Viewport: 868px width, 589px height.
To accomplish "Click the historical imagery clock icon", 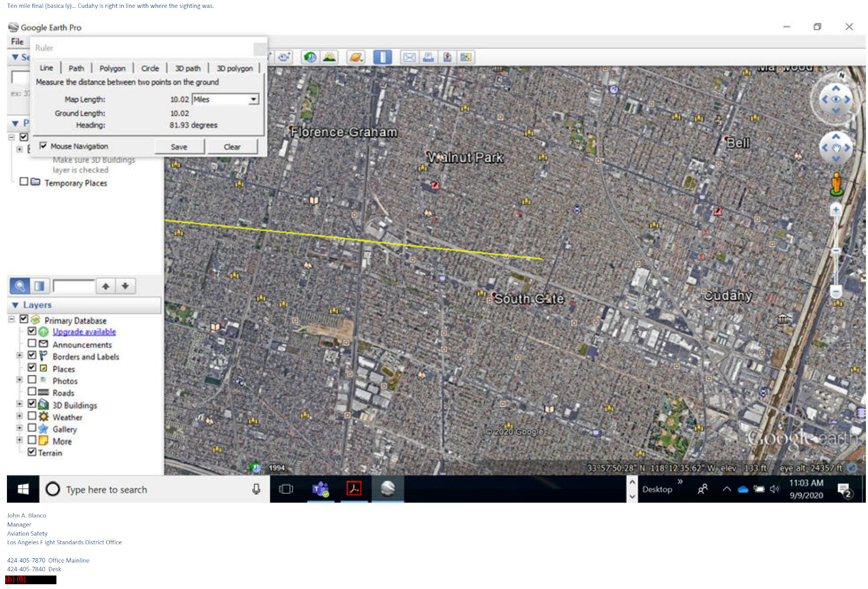I will [310, 57].
